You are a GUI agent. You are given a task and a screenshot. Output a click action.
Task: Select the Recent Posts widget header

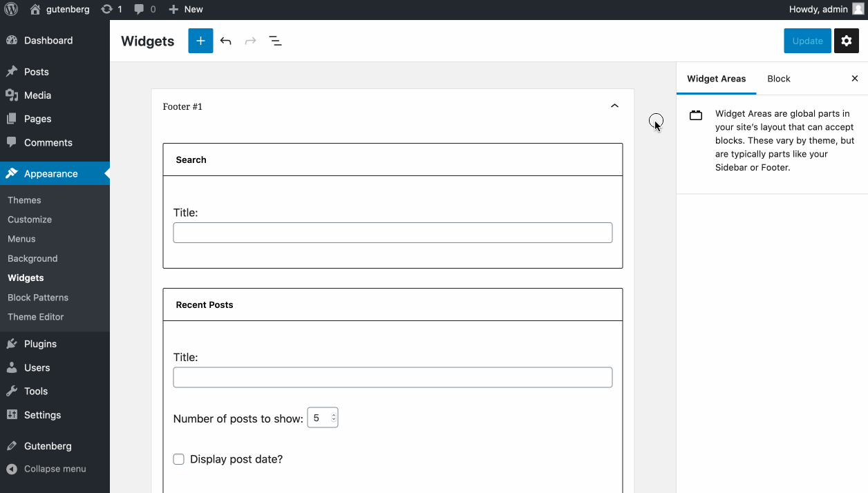click(x=393, y=304)
